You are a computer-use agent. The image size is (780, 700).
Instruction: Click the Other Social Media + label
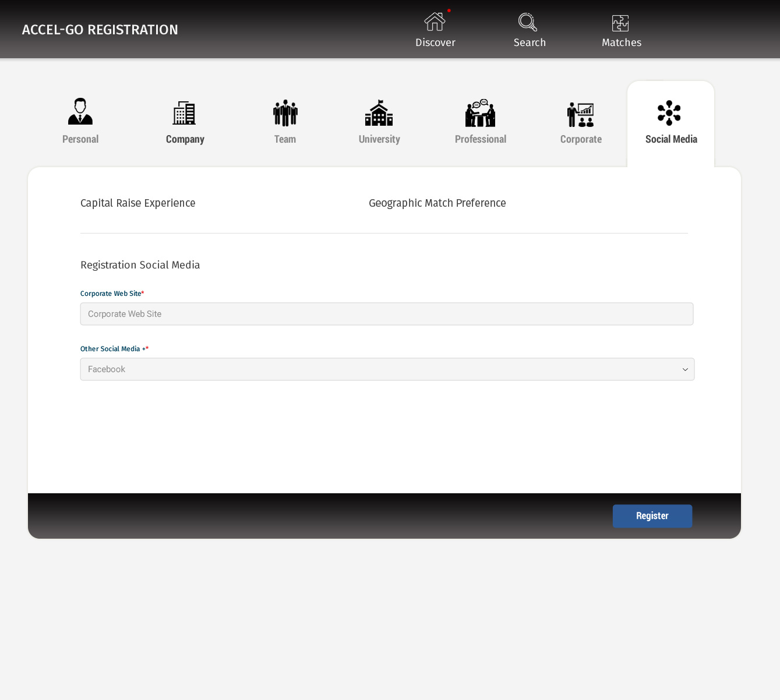[x=112, y=349]
